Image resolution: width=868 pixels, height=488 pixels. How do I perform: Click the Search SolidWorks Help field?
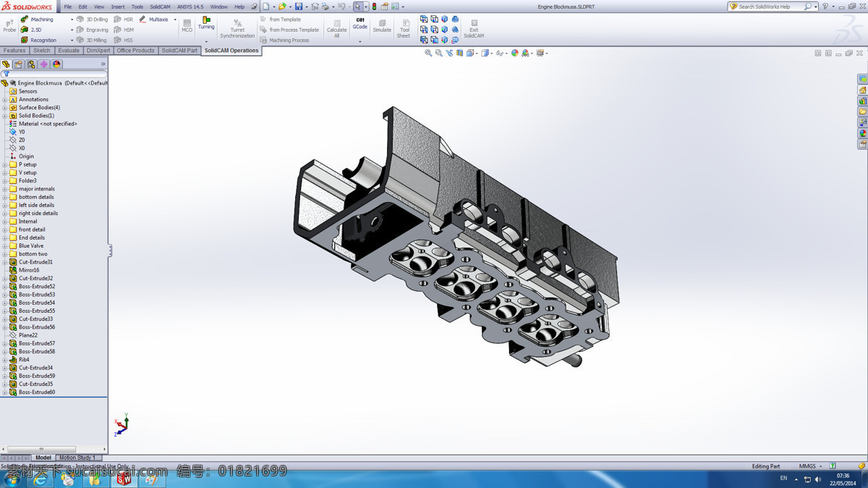tap(771, 7)
